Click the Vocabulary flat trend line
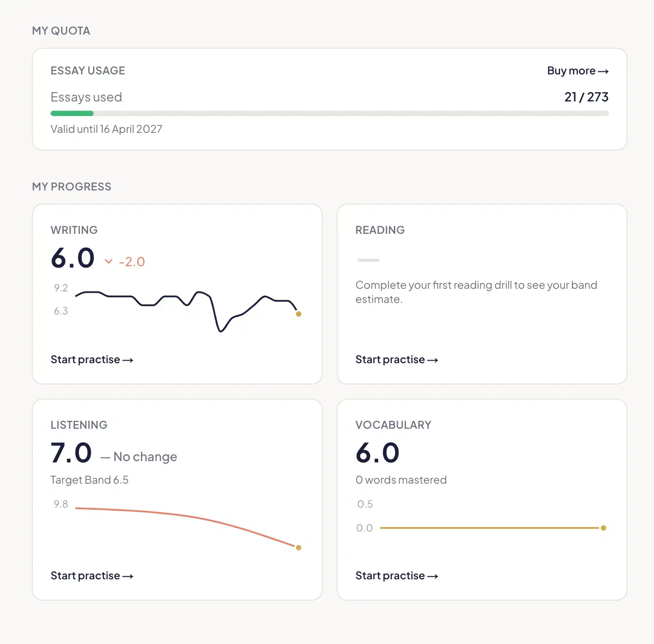654x644 pixels. click(493, 528)
